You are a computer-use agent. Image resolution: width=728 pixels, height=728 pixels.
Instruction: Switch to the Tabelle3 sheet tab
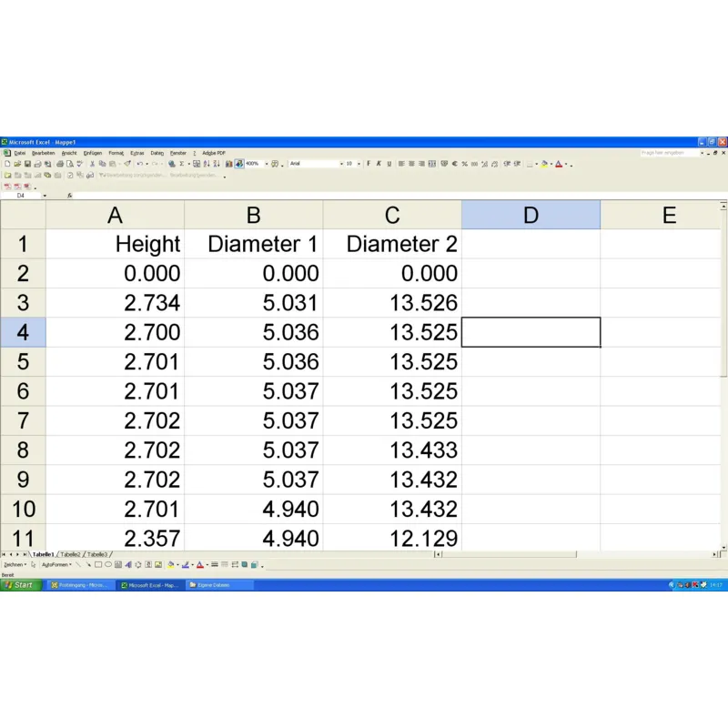[x=97, y=554]
